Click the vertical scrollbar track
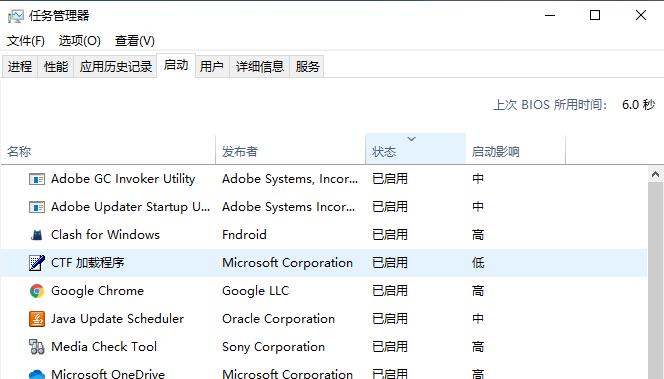Screen dimensions: 664x379 coord(656,280)
